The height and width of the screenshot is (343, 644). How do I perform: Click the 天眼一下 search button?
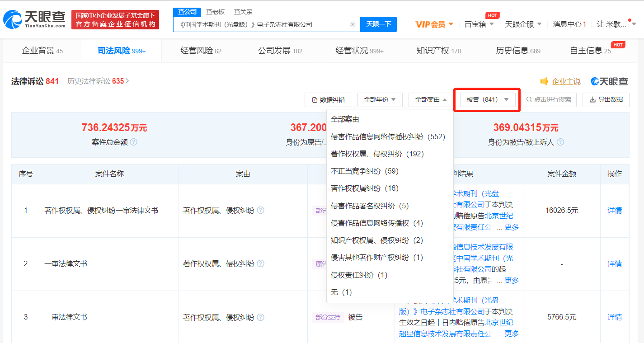(378, 24)
